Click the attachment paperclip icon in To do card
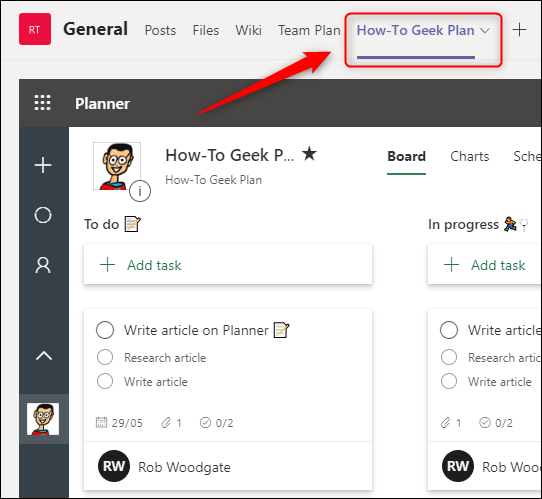542x499 pixels. click(x=166, y=422)
